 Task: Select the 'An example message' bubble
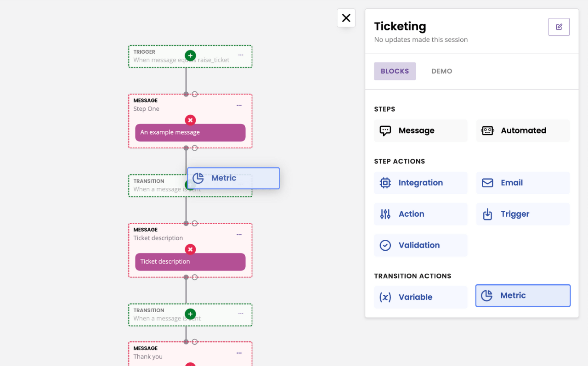point(190,132)
